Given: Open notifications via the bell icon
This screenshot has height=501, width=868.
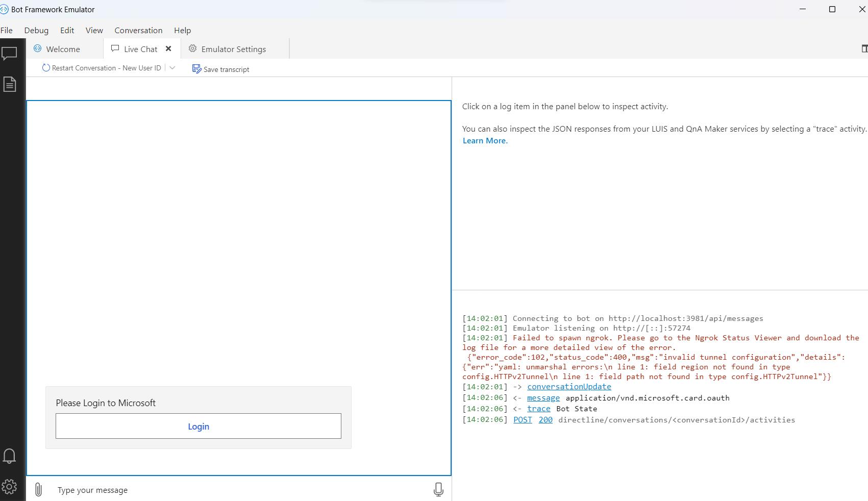Looking at the screenshot, I should tap(9, 456).
